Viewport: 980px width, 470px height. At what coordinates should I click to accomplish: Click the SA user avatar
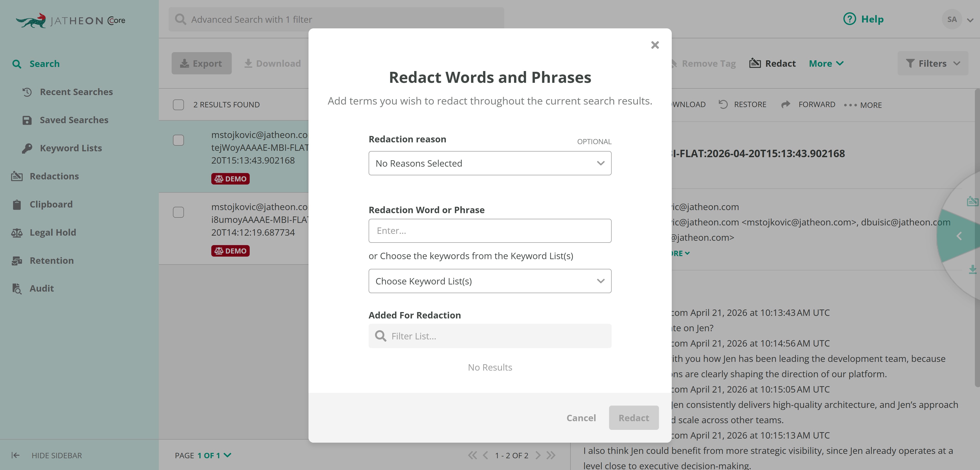951,19
